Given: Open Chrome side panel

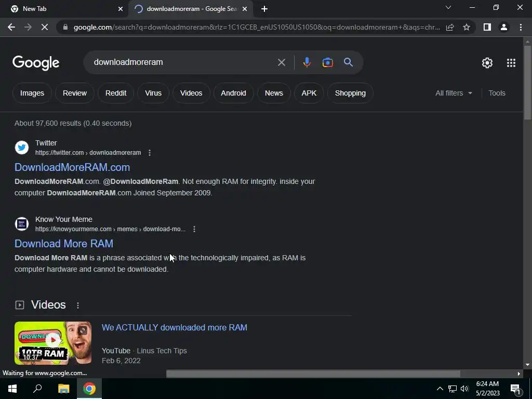Looking at the screenshot, I should (x=487, y=27).
